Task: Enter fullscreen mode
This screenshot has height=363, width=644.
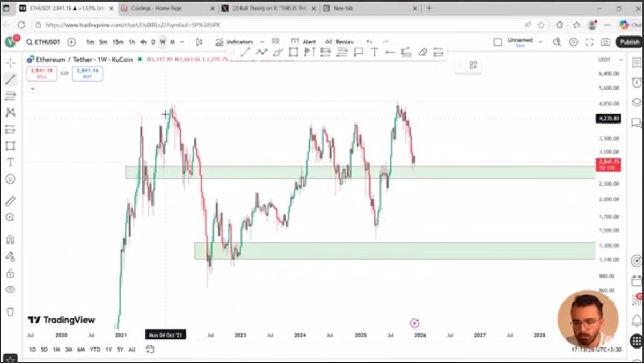Action: coord(589,42)
